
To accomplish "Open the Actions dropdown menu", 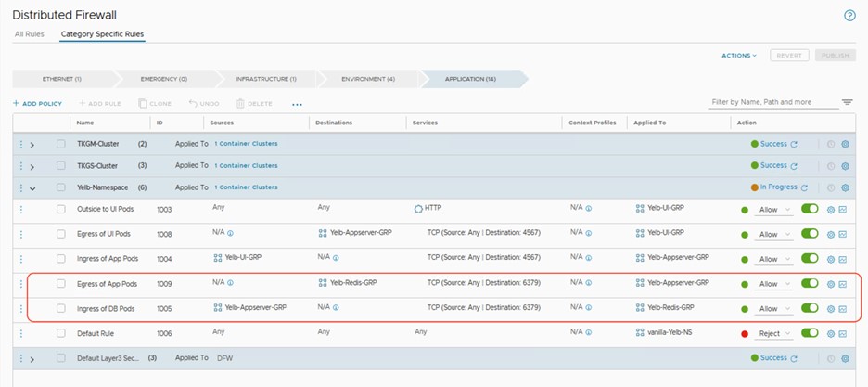I will tap(739, 56).
